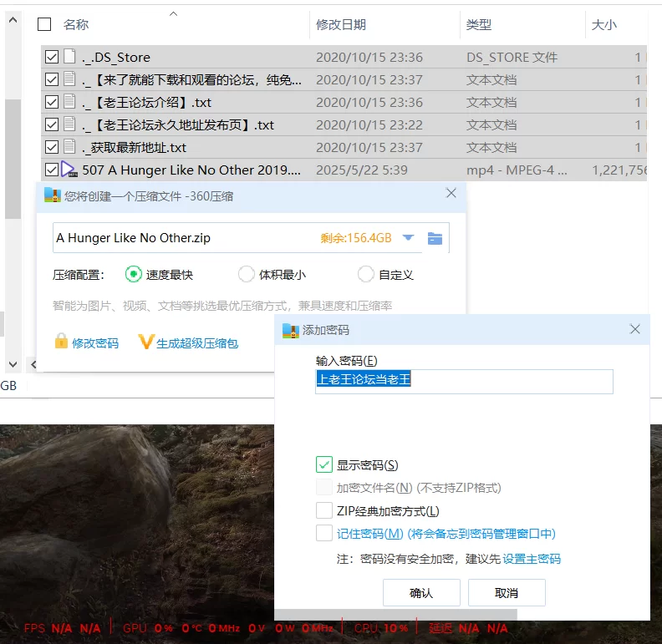662x644 pixels.
Task: Uncheck the 获取最新地址.txt checkbox
Action: pos(52,147)
